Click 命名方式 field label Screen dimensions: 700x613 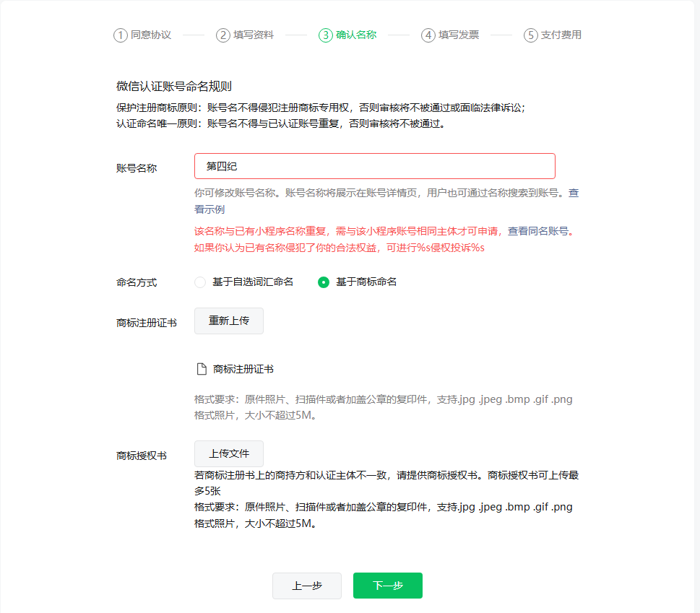pyautogui.click(x=137, y=282)
